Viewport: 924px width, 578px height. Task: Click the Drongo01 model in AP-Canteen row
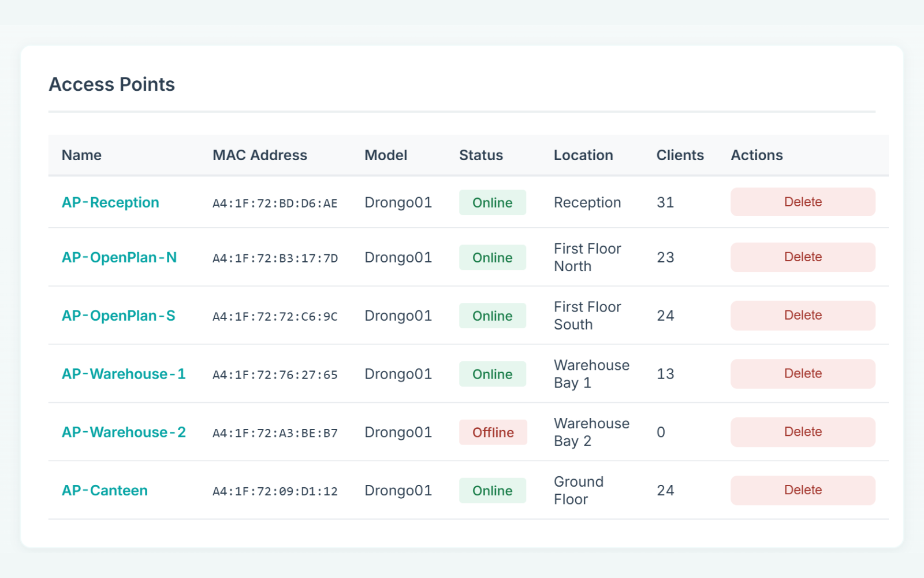398,490
